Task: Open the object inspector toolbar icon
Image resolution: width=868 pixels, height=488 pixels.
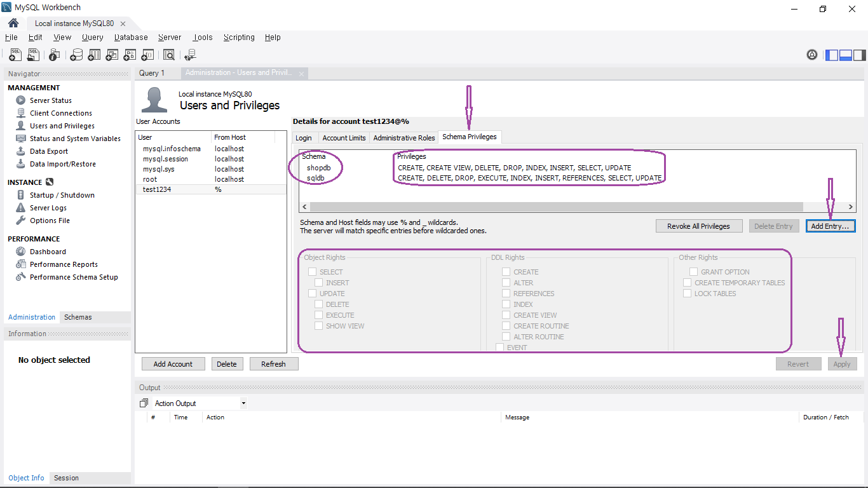Action: [55, 55]
